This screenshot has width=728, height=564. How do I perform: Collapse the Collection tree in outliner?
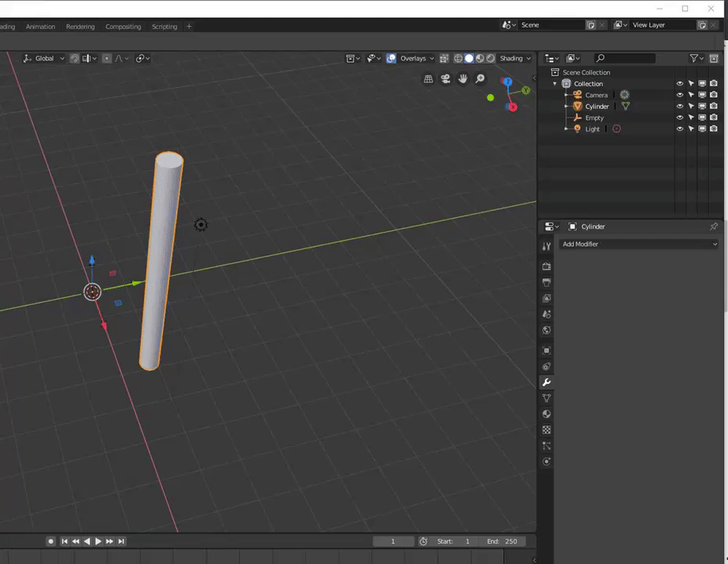click(x=556, y=84)
